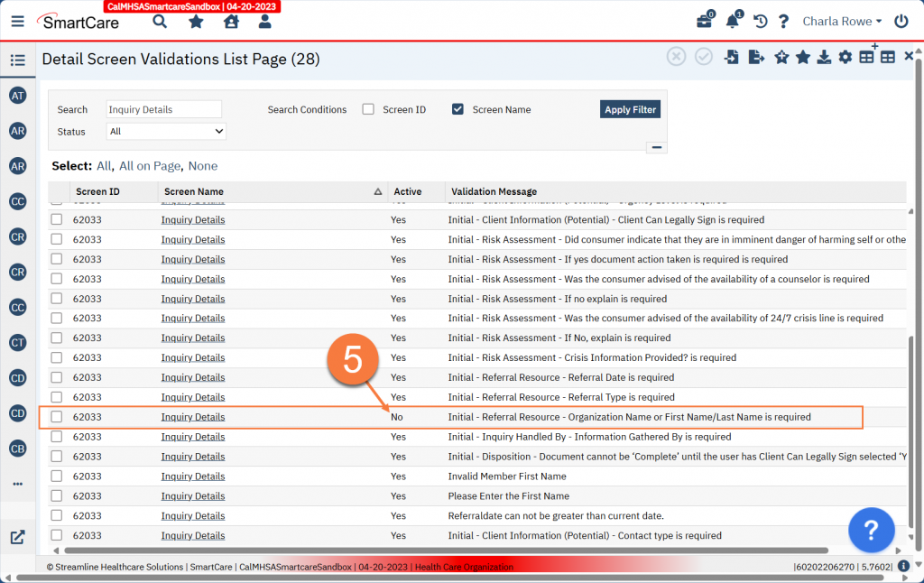This screenshot has height=583, width=924.
Task: Open the settings gear icon in toolbar
Action: [845, 58]
